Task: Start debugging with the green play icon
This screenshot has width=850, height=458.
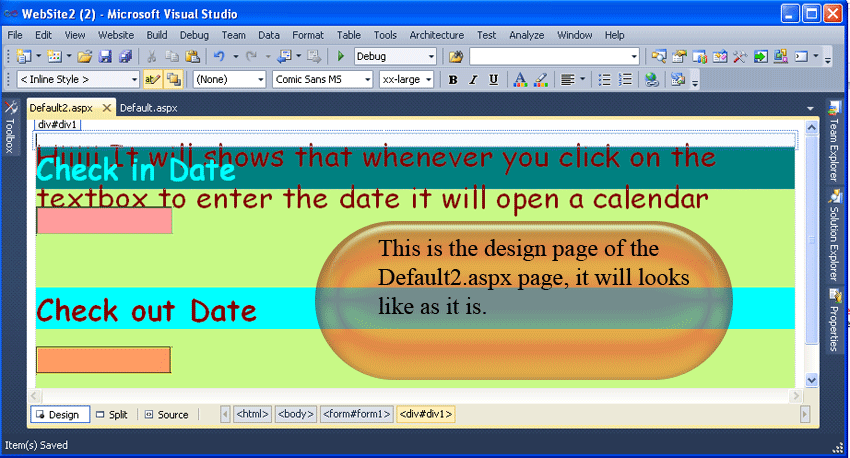Action: 340,56
